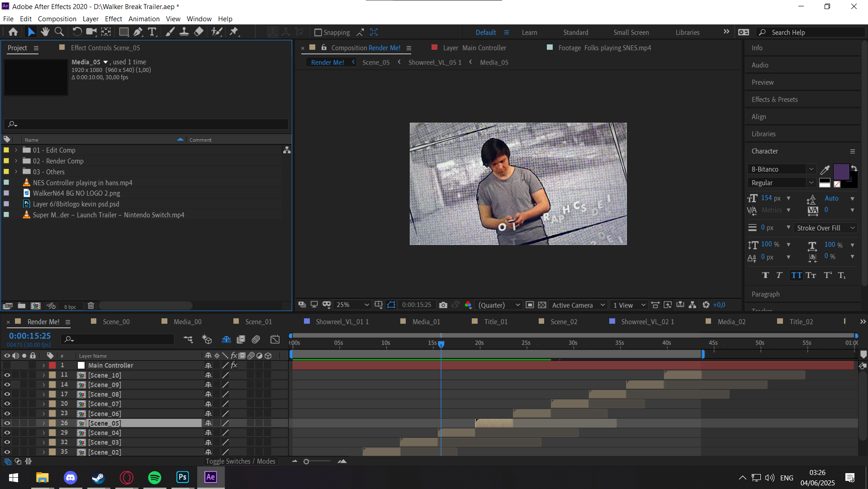The height and width of the screenshot is (489, 868).
Task: Delete selected item with trash icon
Action: coord(90,306)
